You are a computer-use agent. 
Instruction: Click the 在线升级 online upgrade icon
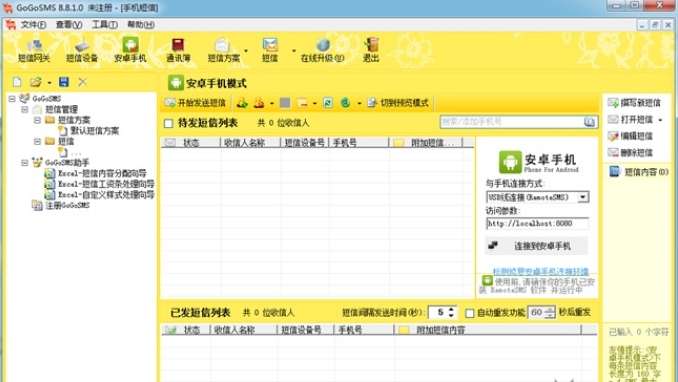click(323, 51)
